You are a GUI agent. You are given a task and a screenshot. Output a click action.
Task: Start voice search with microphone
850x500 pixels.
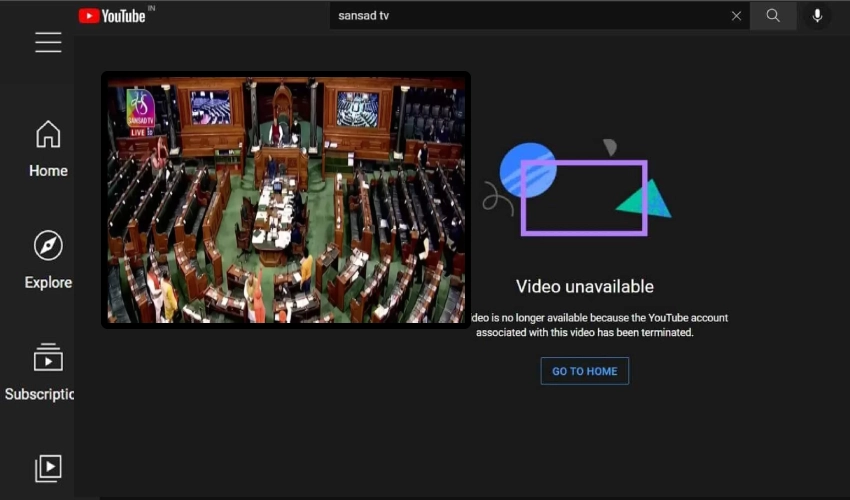817,16
